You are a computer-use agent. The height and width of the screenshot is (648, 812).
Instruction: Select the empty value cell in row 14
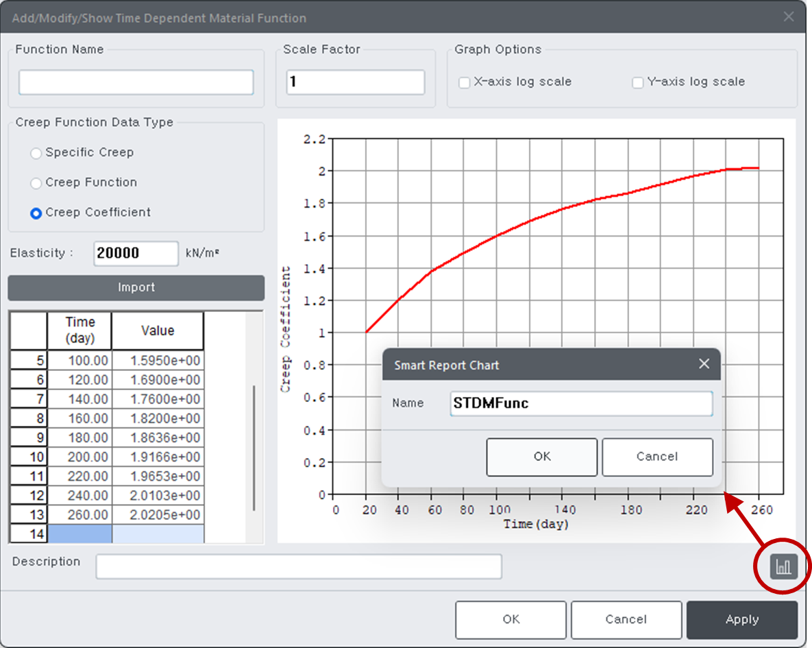pyautogui.click(x=158, y=533)
